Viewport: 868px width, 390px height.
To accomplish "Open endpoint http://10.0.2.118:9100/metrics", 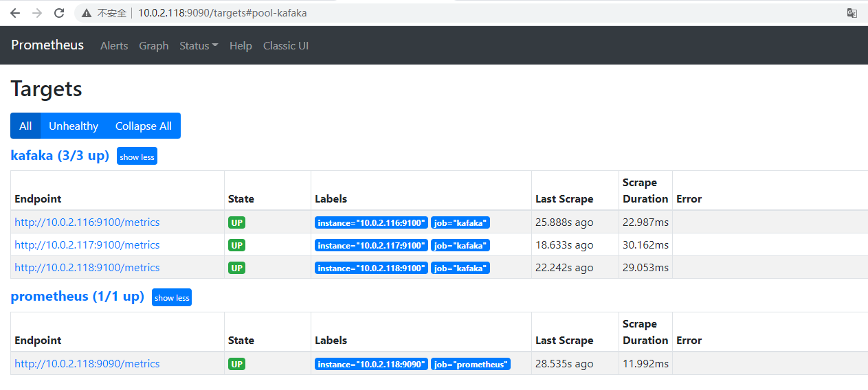I will [87, 267].
